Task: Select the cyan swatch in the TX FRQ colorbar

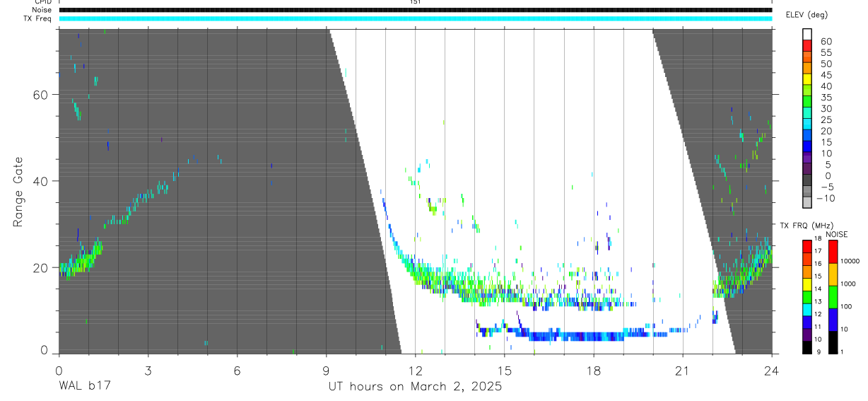Action: [x=807, y=310]
